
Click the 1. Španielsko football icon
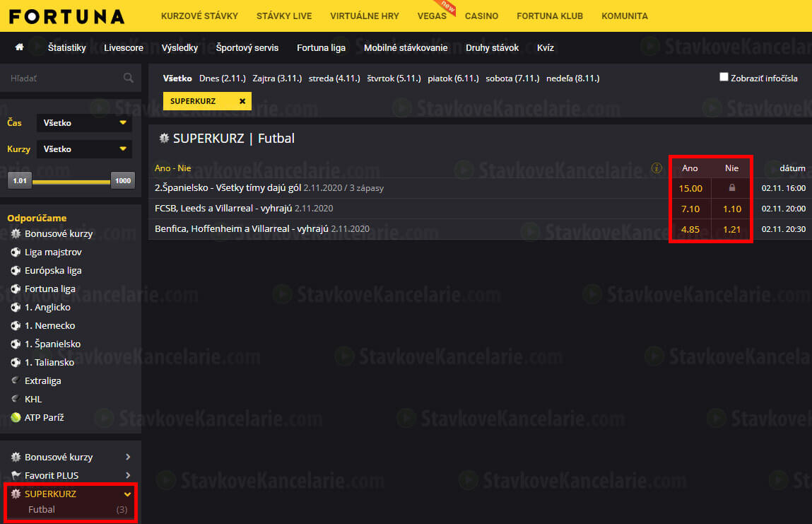coord(16,344)
